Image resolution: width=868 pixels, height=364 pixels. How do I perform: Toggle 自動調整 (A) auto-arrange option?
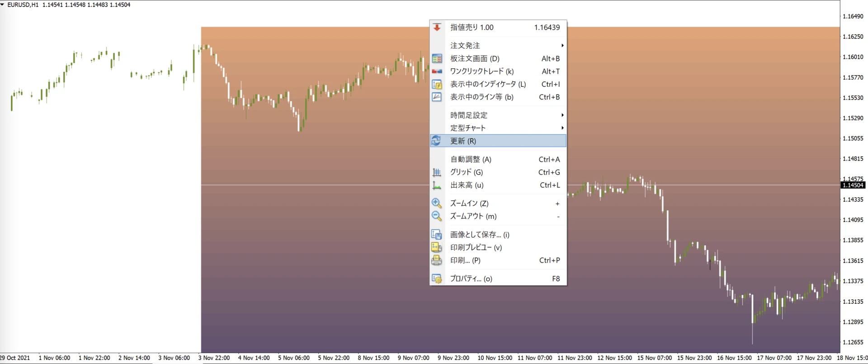471,159
